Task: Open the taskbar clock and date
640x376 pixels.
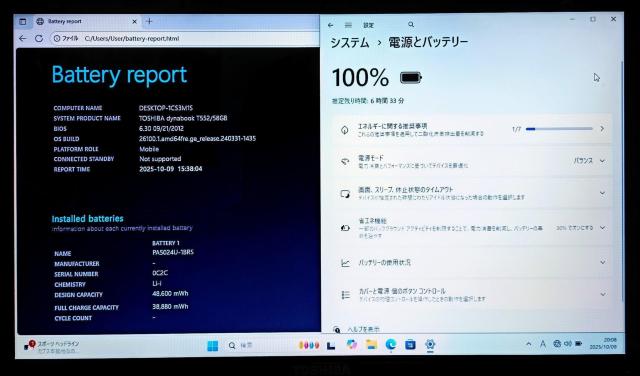Action: coord(603,343)
